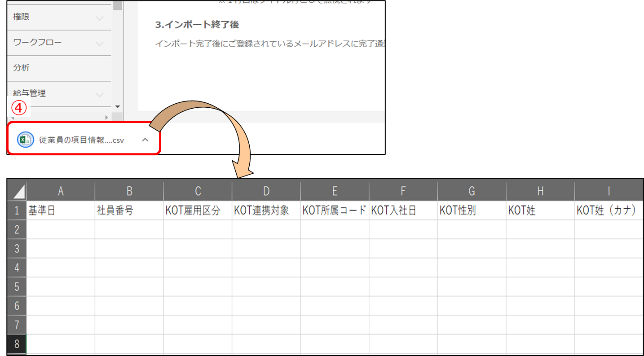Select column C header
Viewport: 644px width, 356px height.
click(198, 191)
